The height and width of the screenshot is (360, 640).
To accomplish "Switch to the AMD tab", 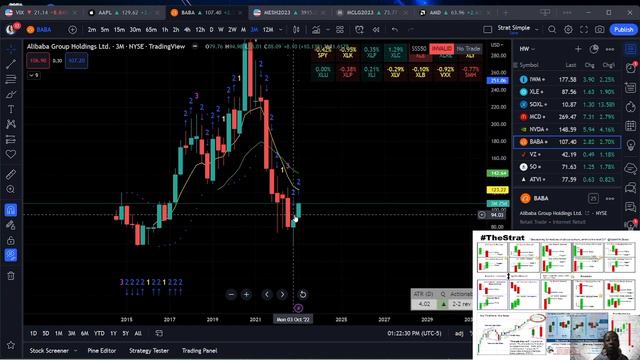I will 456,13.
